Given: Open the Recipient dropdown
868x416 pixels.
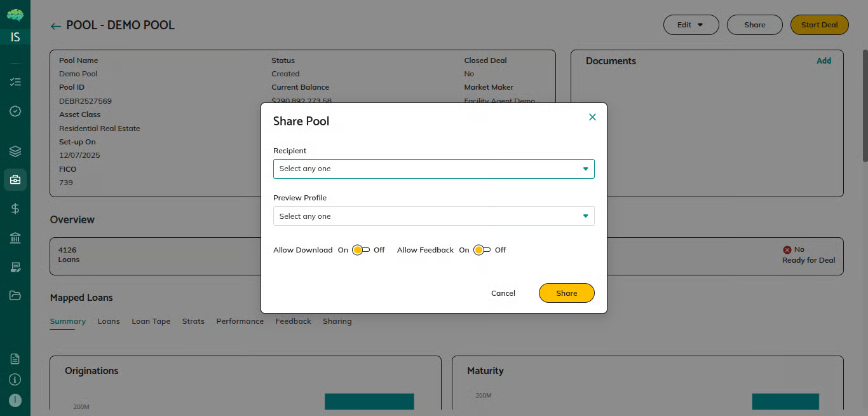Looking at the screenshot, I should point(433,169).
